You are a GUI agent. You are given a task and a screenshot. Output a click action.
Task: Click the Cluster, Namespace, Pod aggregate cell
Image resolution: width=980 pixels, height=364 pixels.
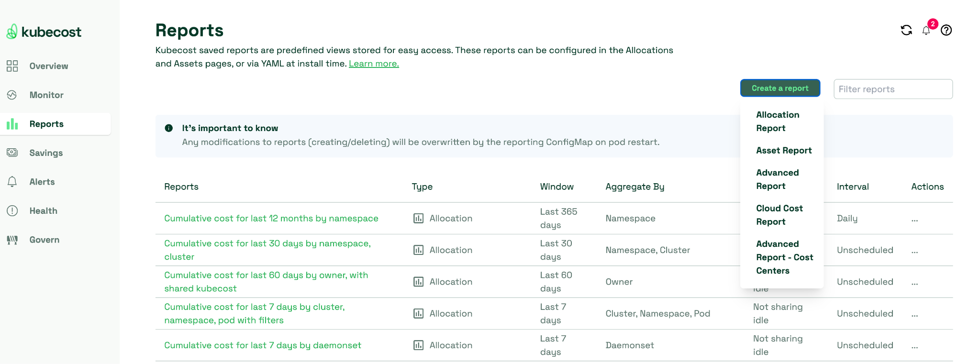pyautogui.click(x=658, y=314)
